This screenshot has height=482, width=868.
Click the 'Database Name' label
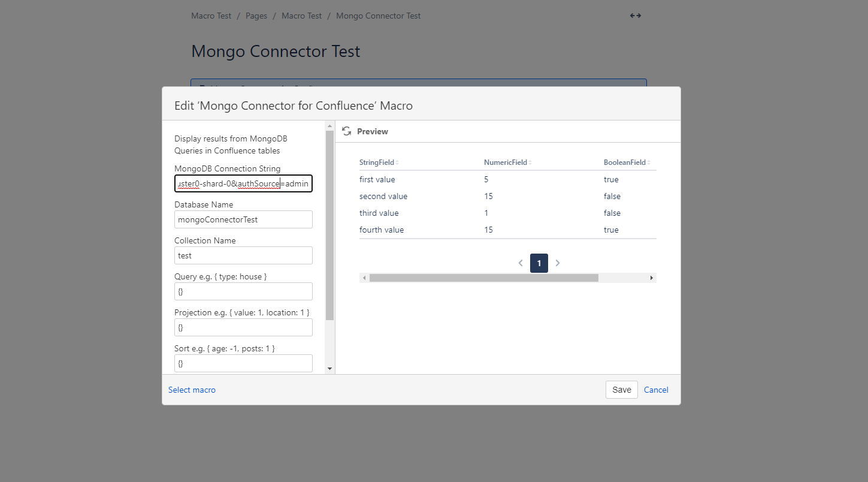click(204, 204)
